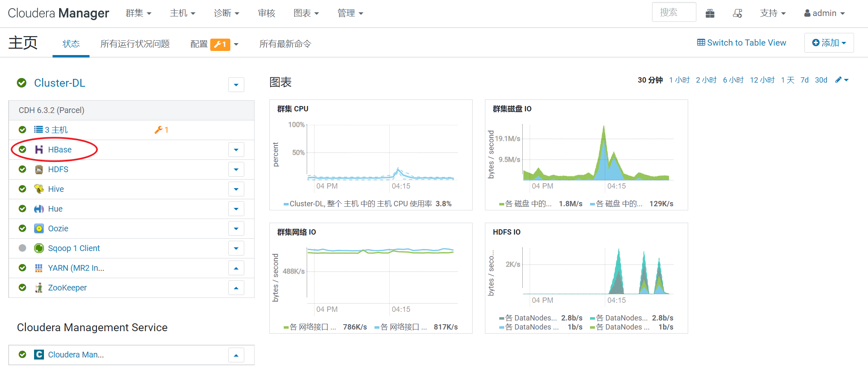Select the 所有运行状况问题 tab

pos(135,44)
